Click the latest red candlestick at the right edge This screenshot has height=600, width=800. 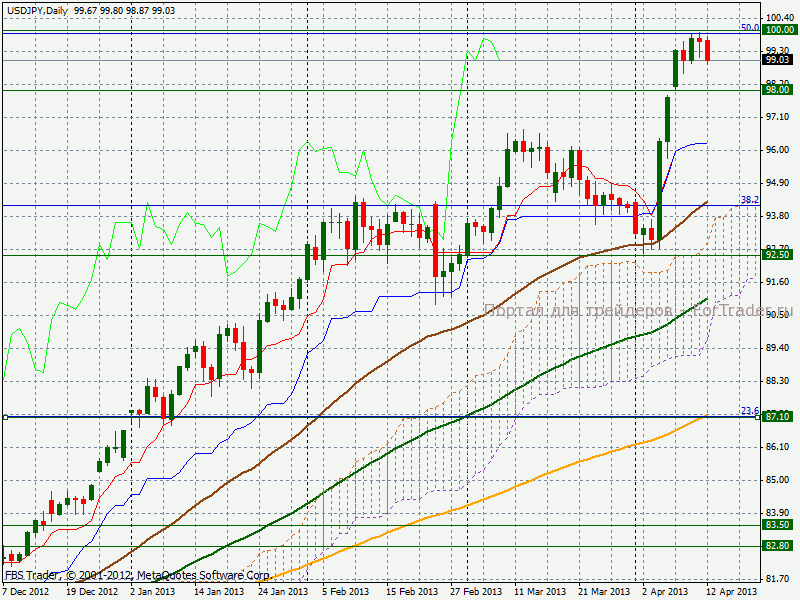pyautogui.click(x=708, y=50)
